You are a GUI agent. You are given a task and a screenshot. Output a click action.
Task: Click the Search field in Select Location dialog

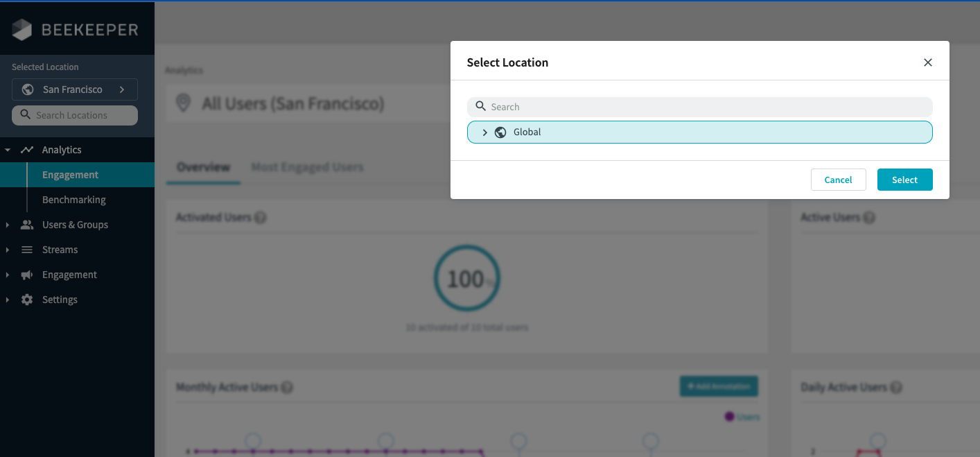tap(699, 107)
